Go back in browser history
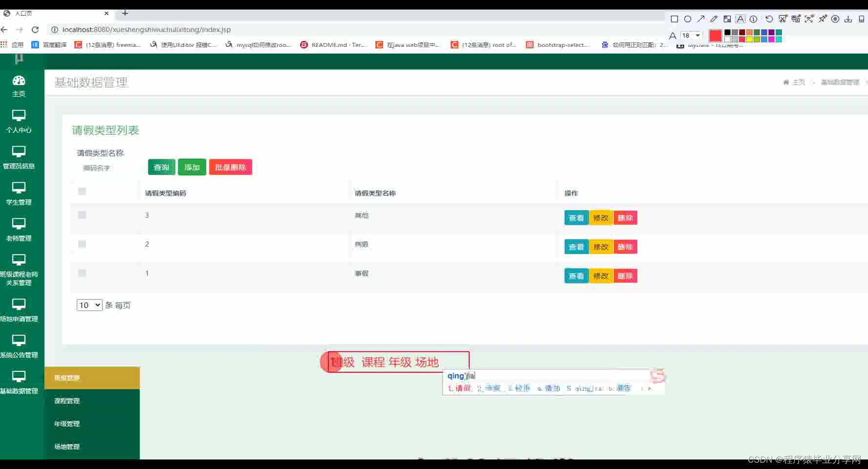868x469 pixels. pos(5,30)
